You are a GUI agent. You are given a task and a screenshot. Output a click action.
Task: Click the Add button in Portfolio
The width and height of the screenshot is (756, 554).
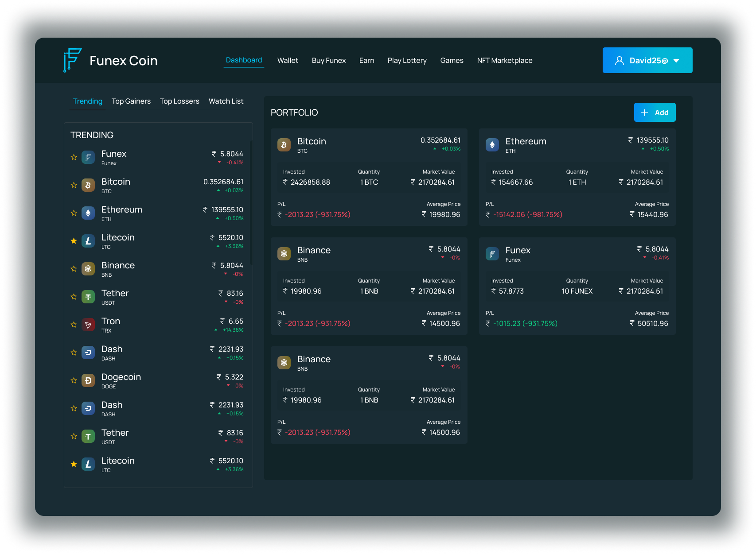coord(655,112)
